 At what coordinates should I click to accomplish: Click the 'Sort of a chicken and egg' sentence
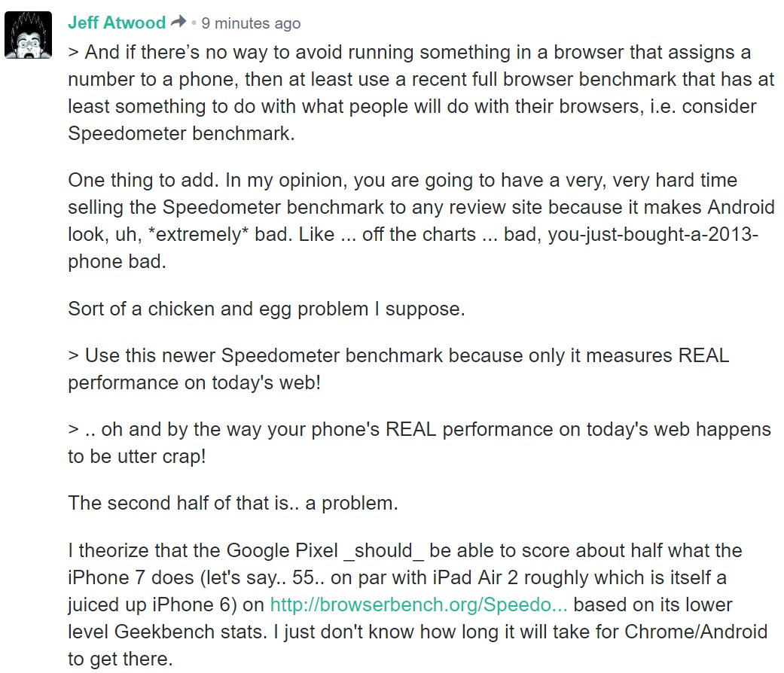(266, 309)
